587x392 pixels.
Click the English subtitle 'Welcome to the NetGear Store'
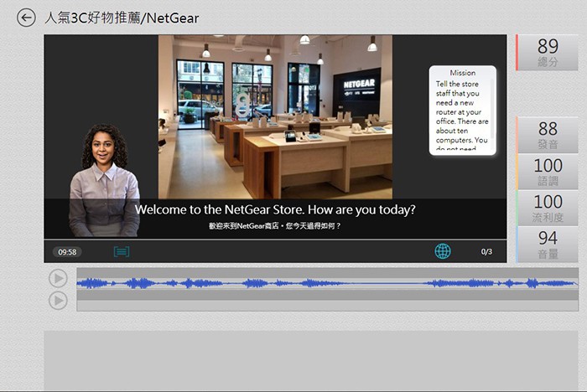pos(275,210)
